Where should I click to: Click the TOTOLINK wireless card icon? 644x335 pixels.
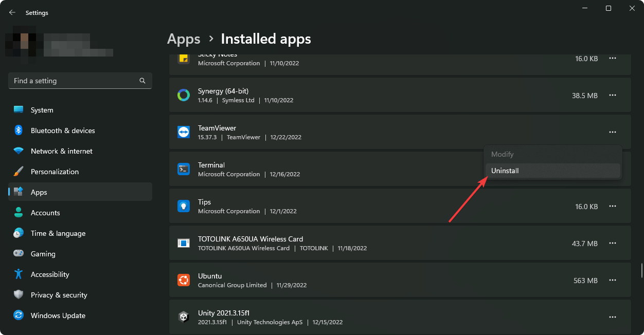[184, 243]
